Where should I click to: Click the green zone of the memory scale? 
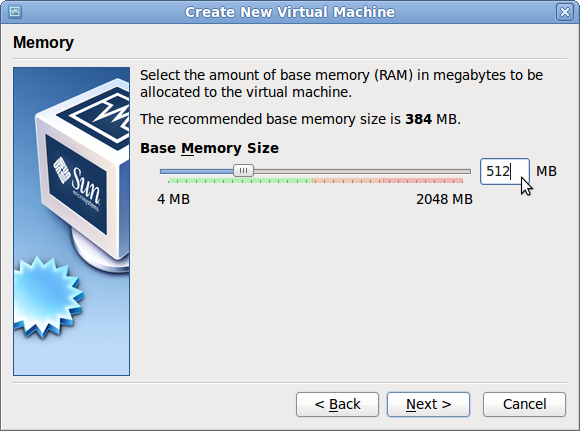tap(240, 181)
